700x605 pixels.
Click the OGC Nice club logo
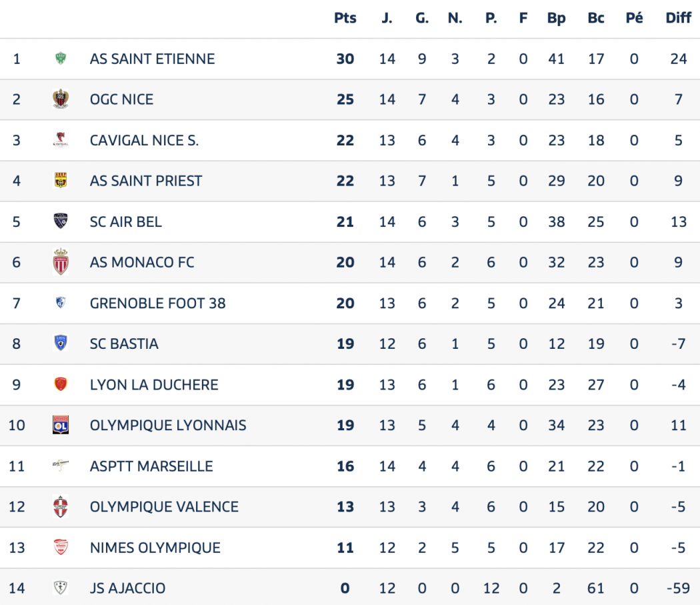click(61, 99)
